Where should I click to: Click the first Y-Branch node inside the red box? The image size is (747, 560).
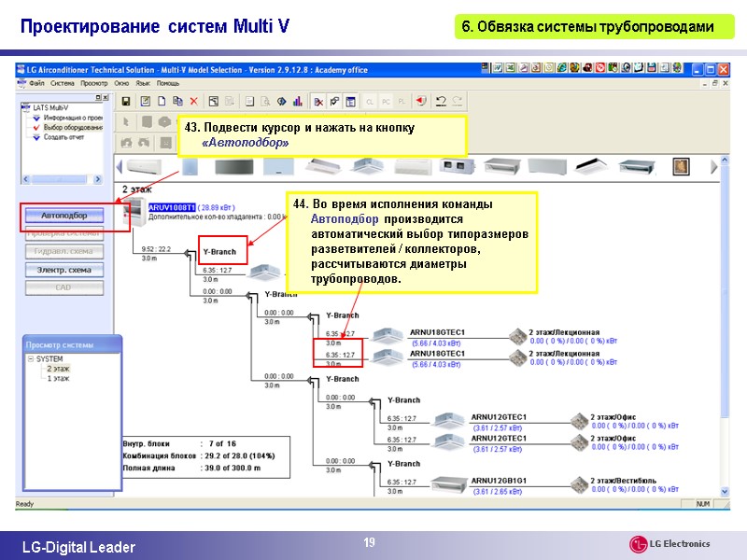point(219,252)
